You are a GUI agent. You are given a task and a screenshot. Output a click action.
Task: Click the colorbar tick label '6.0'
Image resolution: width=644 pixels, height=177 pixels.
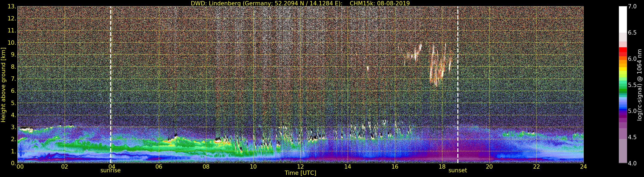click(x=632, y=59)
